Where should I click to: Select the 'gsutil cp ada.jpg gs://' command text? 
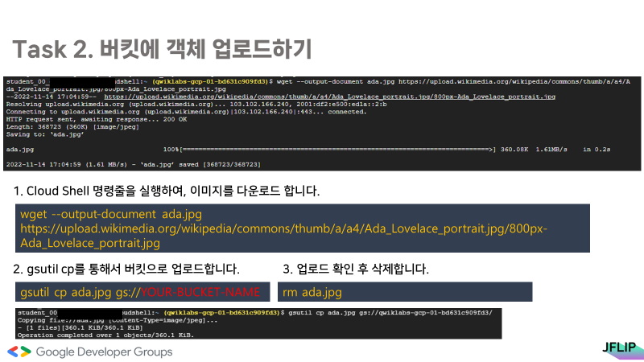coord(80,292)
